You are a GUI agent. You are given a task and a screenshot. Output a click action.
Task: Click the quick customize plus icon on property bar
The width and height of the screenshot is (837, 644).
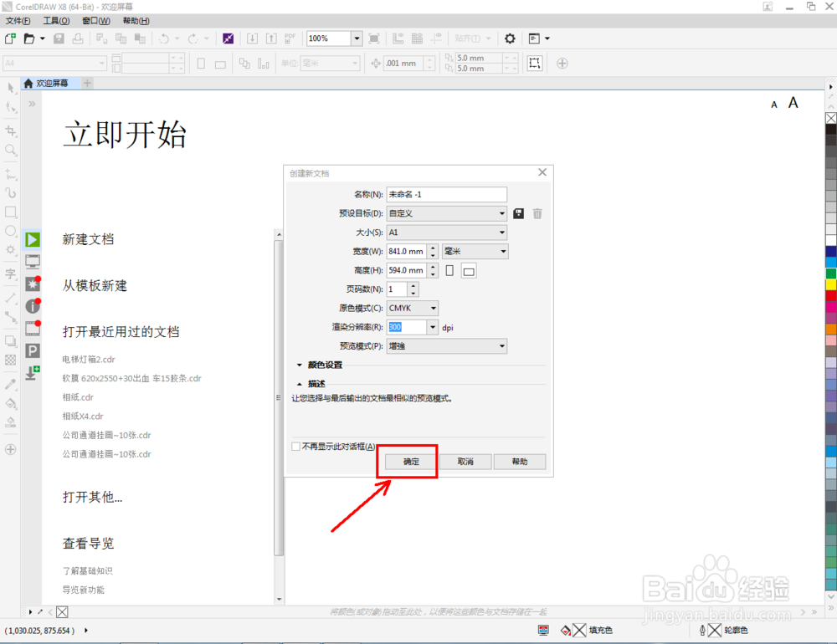point(562,63)
